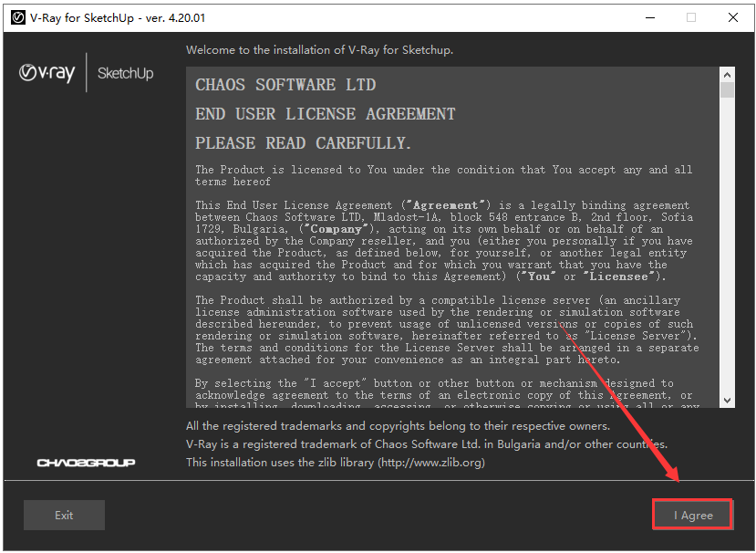Viewport: 756px width, 553px height.
Task: Click the license scrollbar thumb
Action: [727, 90]
